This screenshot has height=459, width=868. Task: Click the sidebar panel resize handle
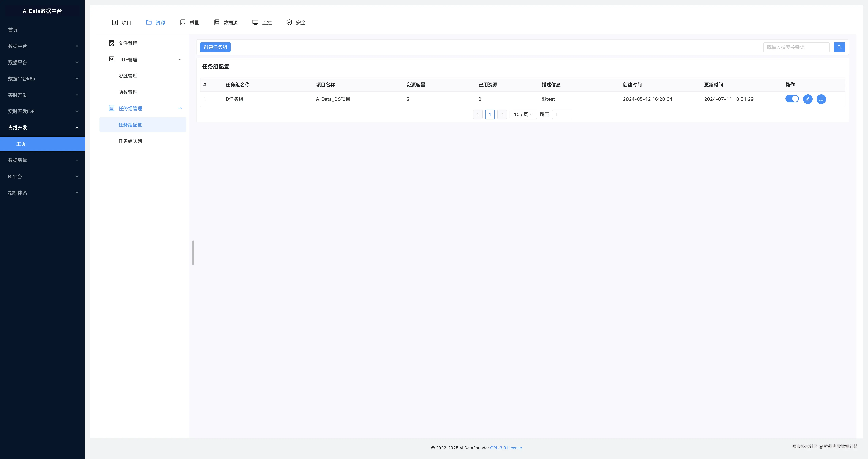pos(193,253)
